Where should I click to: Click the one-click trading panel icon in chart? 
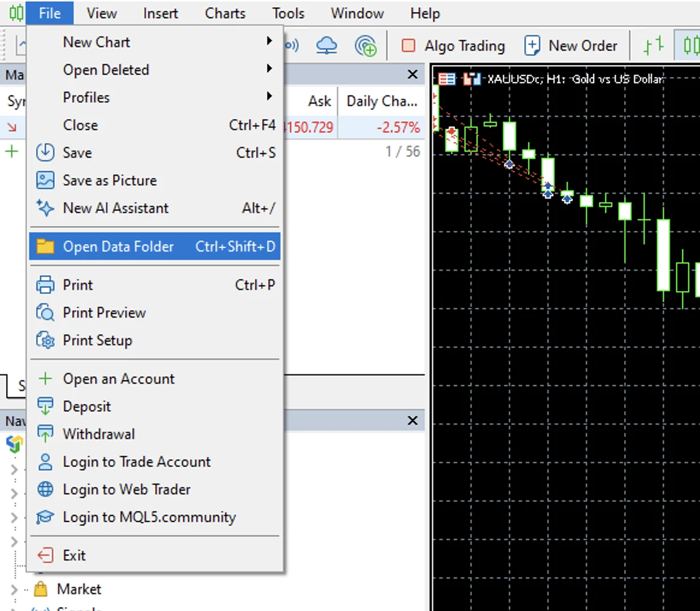[471, 79]
